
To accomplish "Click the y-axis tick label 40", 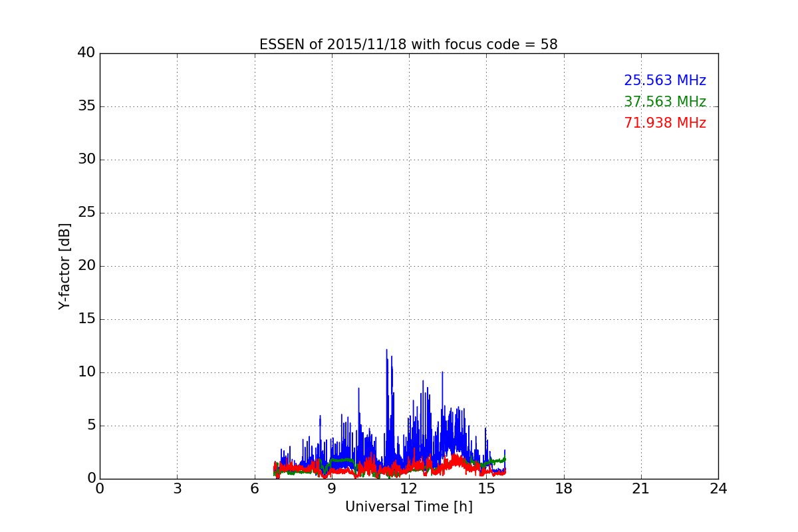I will (x=86, y=53).
